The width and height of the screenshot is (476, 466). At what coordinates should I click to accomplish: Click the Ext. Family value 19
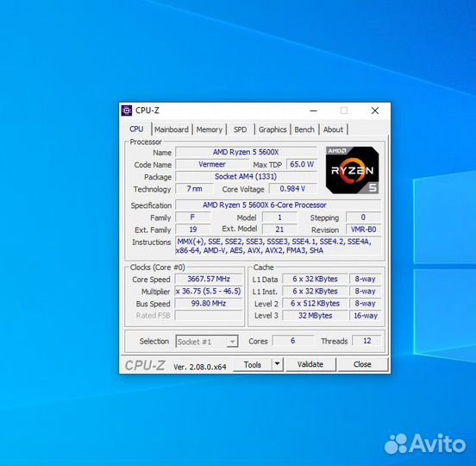click(x=193, y=230)
